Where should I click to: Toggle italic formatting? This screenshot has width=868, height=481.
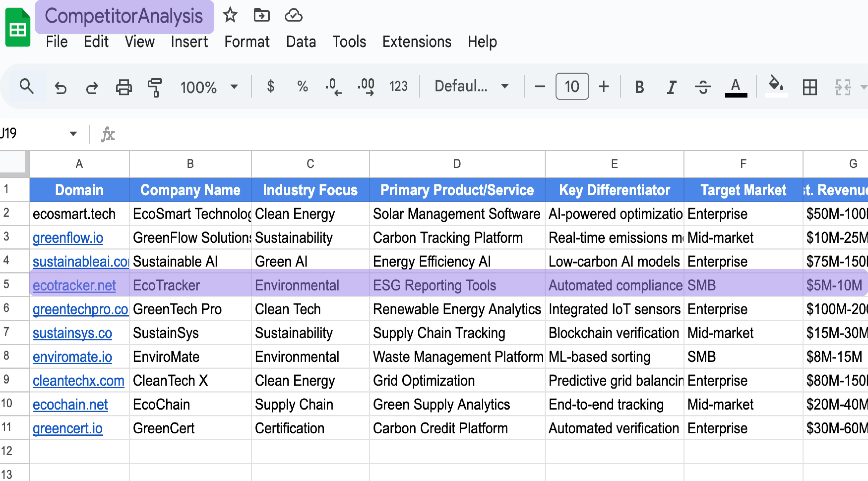click(x=671, y=87)
